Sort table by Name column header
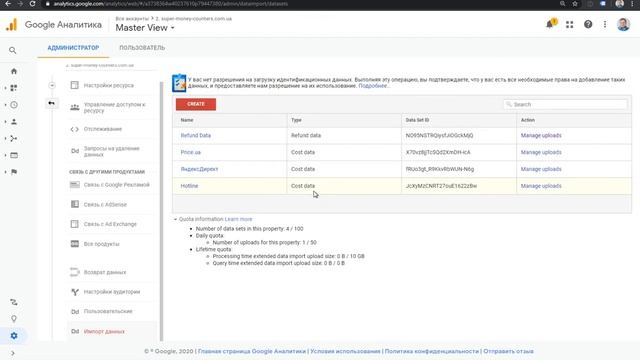The image size is (640, 360). pyautogui.click(x=187, y=120)
